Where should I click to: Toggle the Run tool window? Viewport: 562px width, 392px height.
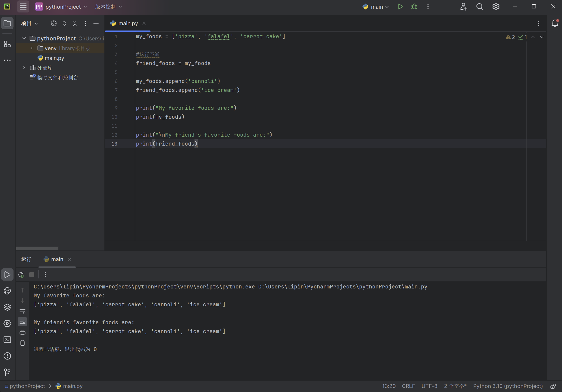tap(7, 275)
